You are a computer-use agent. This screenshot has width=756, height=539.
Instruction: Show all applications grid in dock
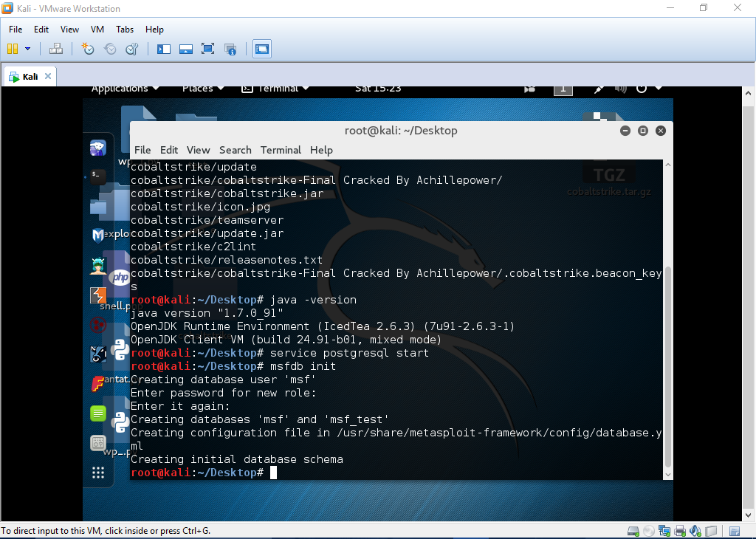98,473
